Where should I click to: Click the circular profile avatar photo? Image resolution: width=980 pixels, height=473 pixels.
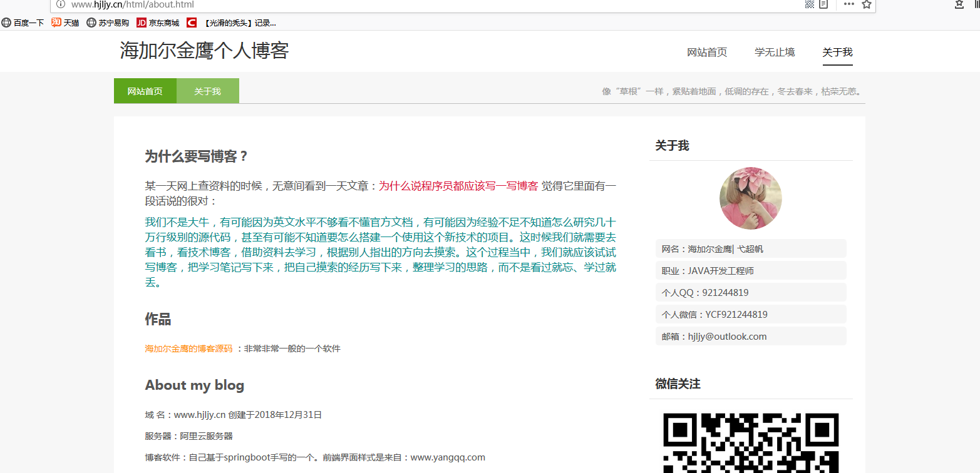click(x=750, y=198)
